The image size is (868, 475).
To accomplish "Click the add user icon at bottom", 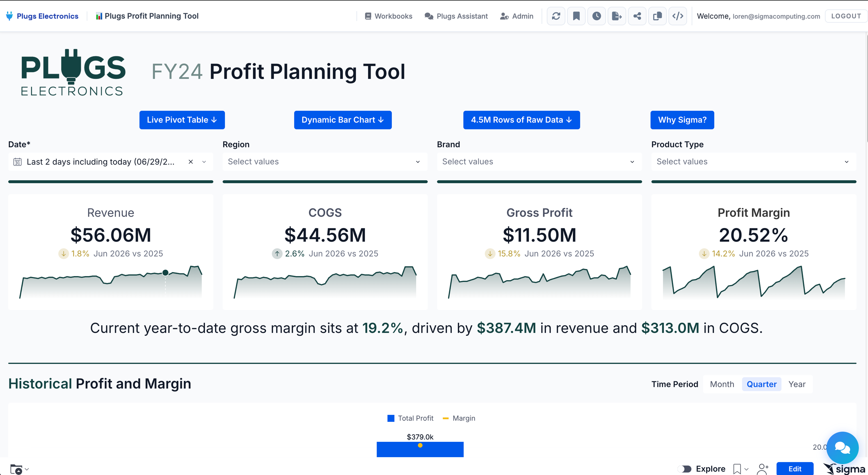I will point(762,469).
